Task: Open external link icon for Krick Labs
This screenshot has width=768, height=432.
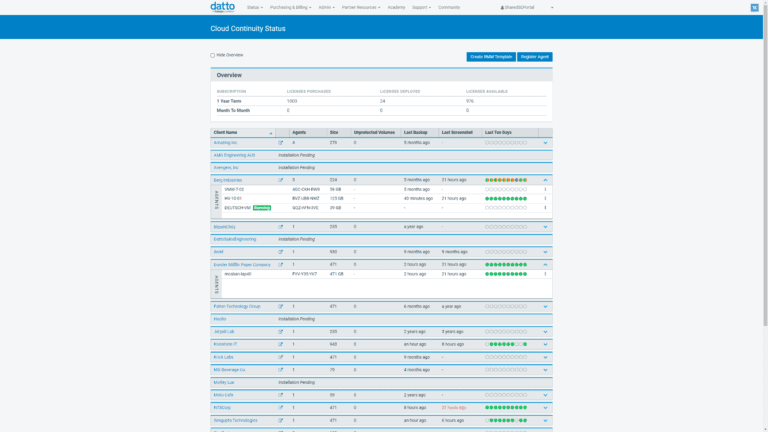Action: tap(281, 358)
